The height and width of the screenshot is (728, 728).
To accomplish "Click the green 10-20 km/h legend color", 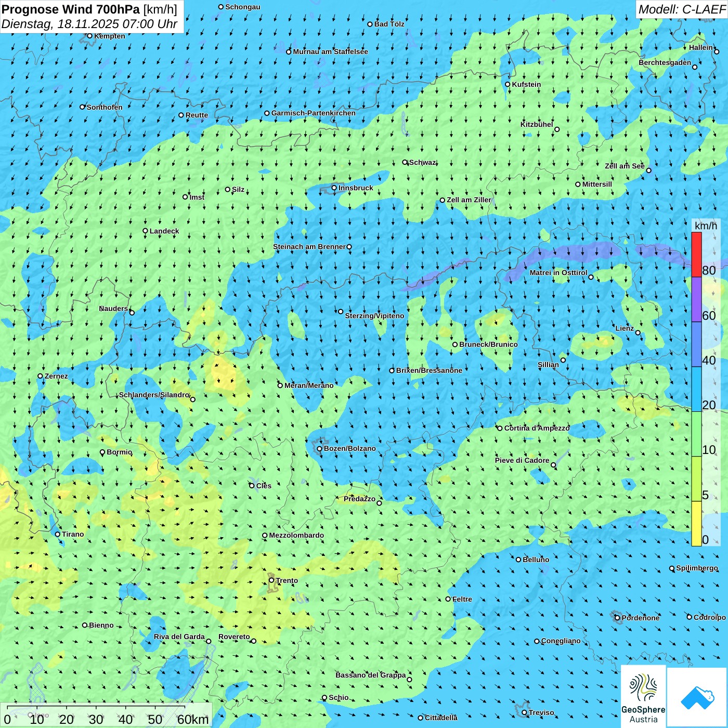I will (x=696, y=434).
